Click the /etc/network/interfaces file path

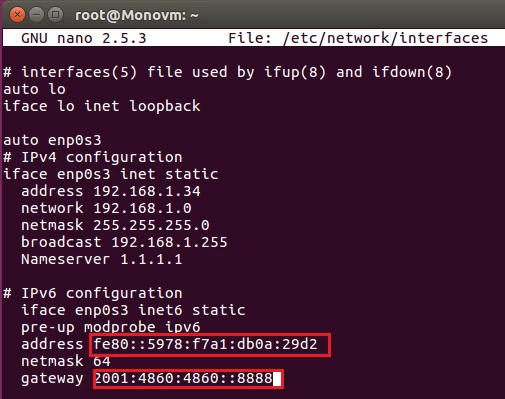click(x=385, y=38)
